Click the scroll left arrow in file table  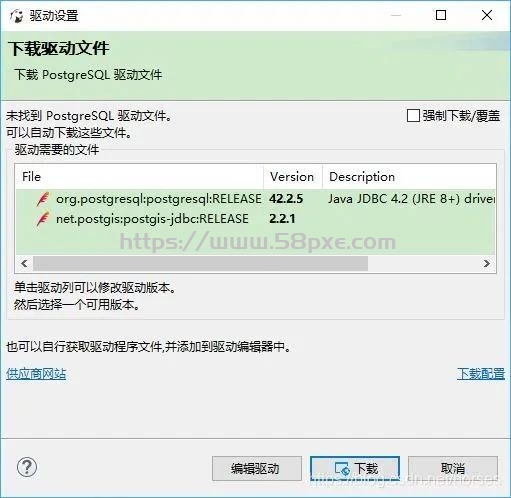click(x=24, y=263)
